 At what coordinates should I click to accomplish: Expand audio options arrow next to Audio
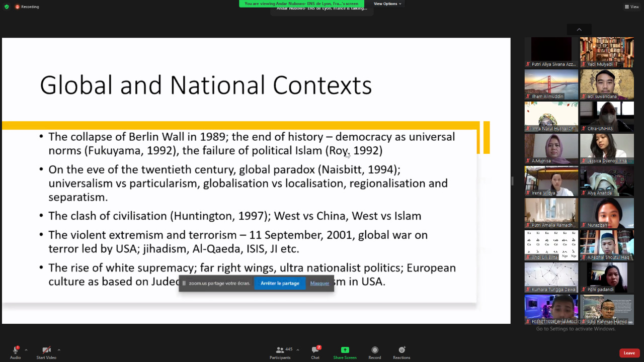click(26, 350)
